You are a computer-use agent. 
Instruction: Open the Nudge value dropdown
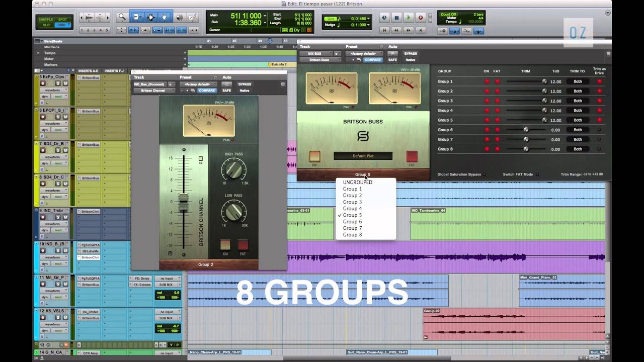click(x=369, y=25)
